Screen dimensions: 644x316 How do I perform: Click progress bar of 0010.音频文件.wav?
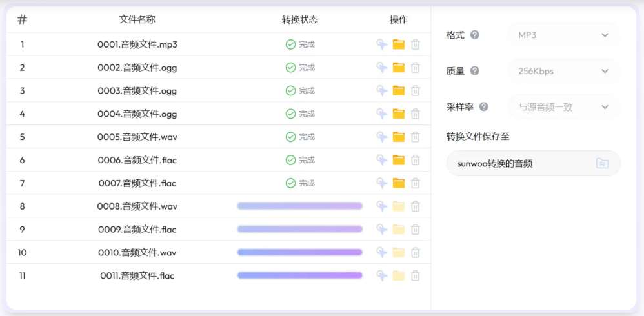(300, 252)
